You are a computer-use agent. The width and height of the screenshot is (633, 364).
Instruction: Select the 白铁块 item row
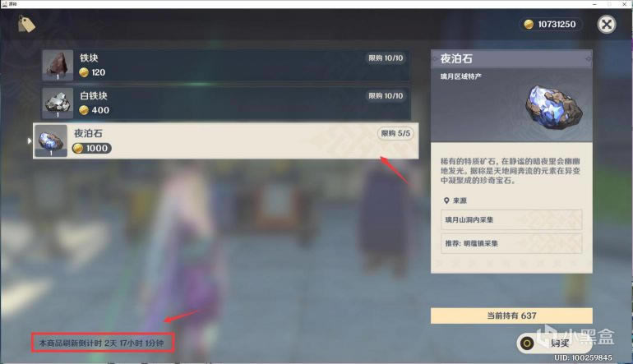click(225, 103)
